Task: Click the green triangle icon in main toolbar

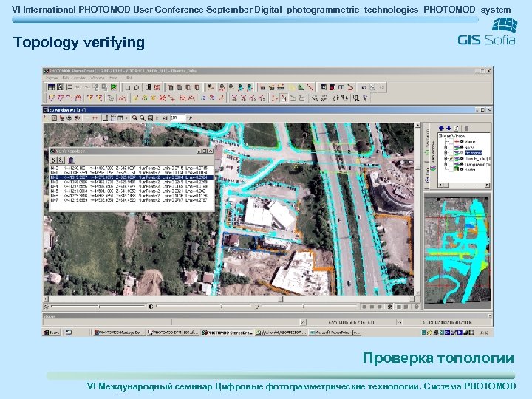Action: tap(301, 87)
